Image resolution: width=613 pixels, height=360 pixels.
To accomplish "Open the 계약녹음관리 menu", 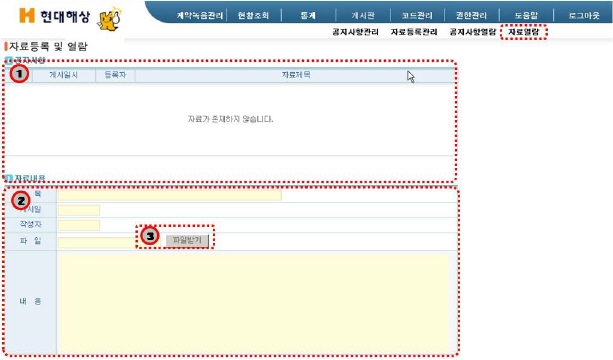I will (200, 16).
